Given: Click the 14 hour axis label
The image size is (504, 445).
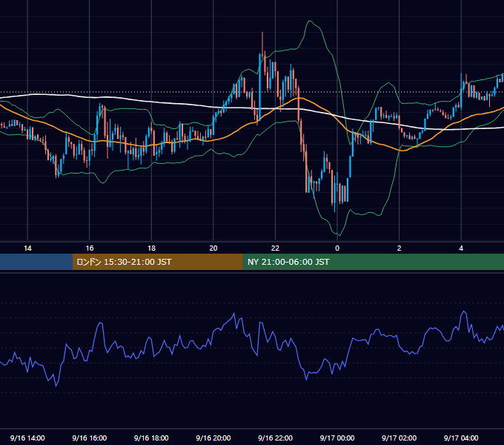Looking at the screenshot, I should (27, 248).
